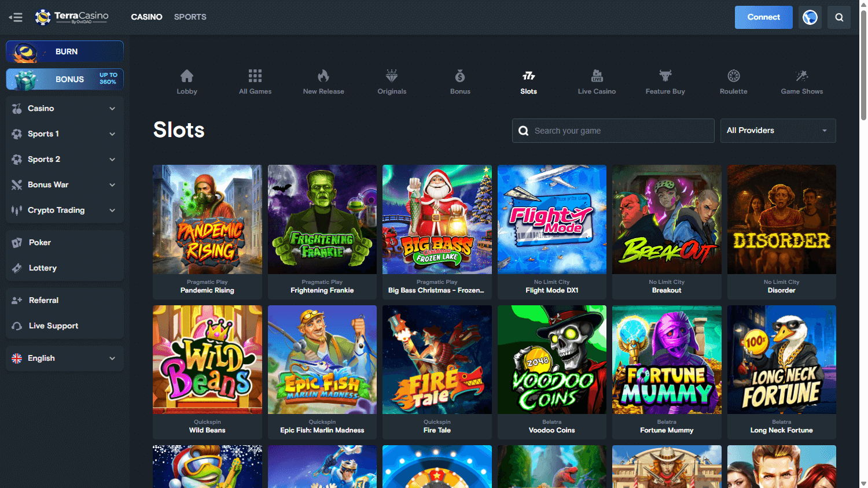Open the Poker menu item
Viewport: 868px width, 488px height.
tap(64, 242)
